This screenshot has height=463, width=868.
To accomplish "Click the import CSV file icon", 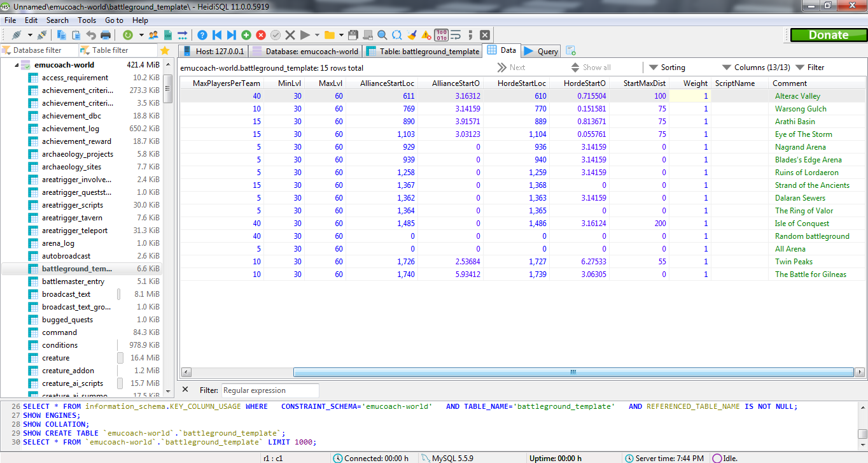I will (x=168, y=35).
